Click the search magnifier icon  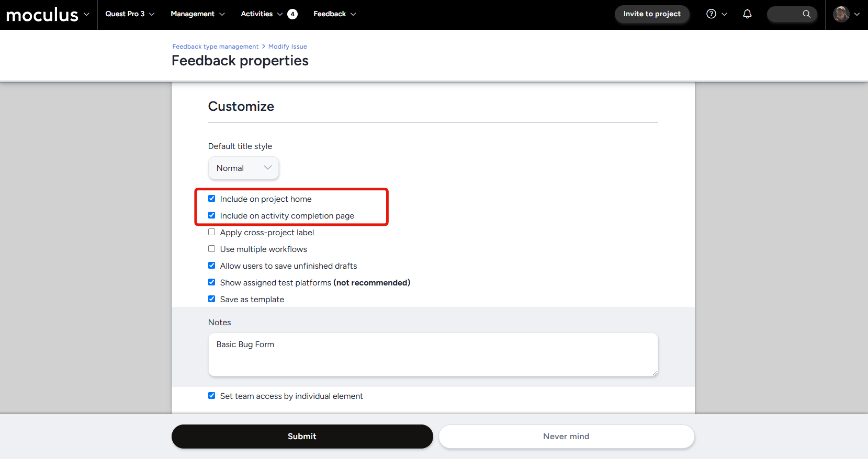[x=806, y=14]
